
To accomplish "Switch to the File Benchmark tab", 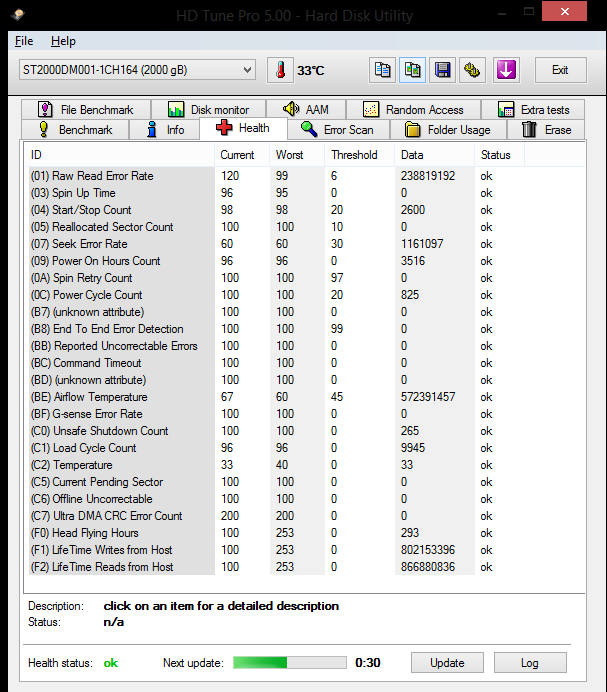I will (86, 109).
